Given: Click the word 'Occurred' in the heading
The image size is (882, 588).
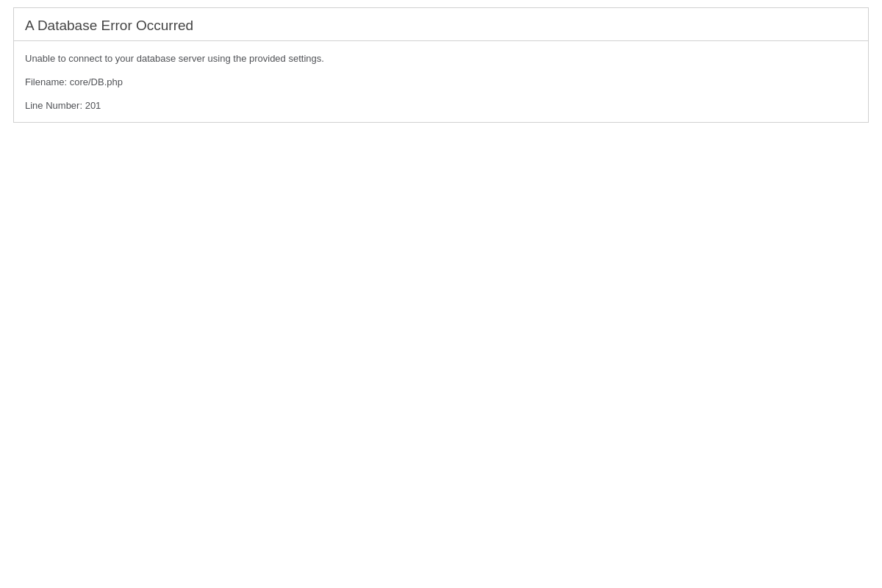Looking at the screenshot, I should pyautogui.click(x=165, y=25).
